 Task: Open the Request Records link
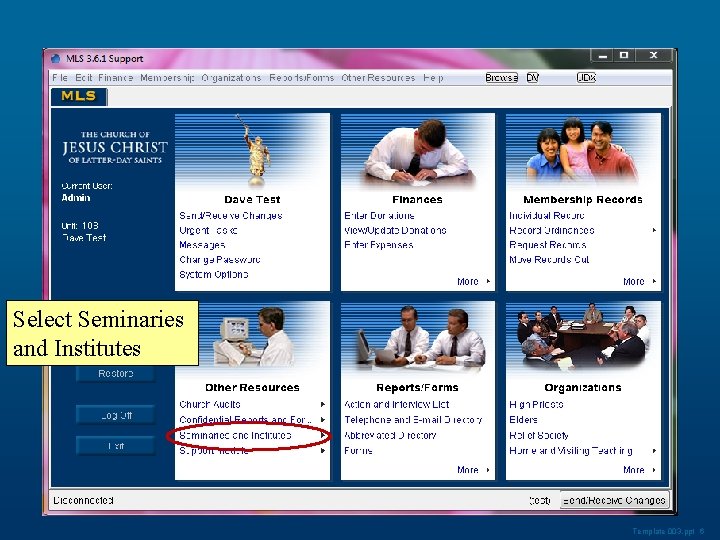[x=547, y=245]
